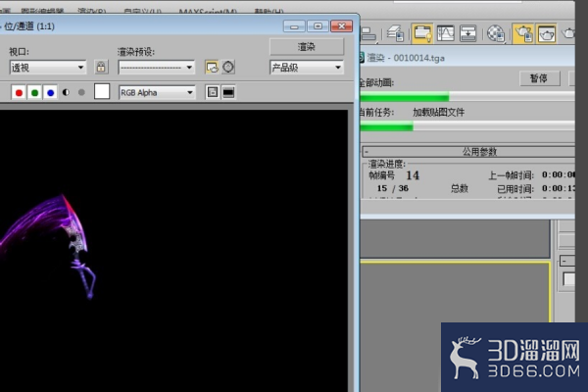Open the MAXScript(M) menu
Screen dimensions: 588x392
pyautogui.click(x=208, y=11)
